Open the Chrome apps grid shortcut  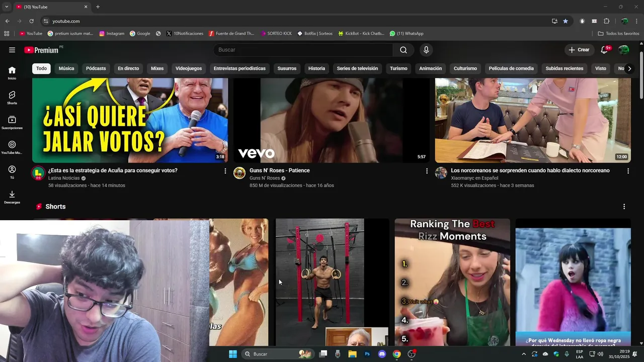[7, 34]
